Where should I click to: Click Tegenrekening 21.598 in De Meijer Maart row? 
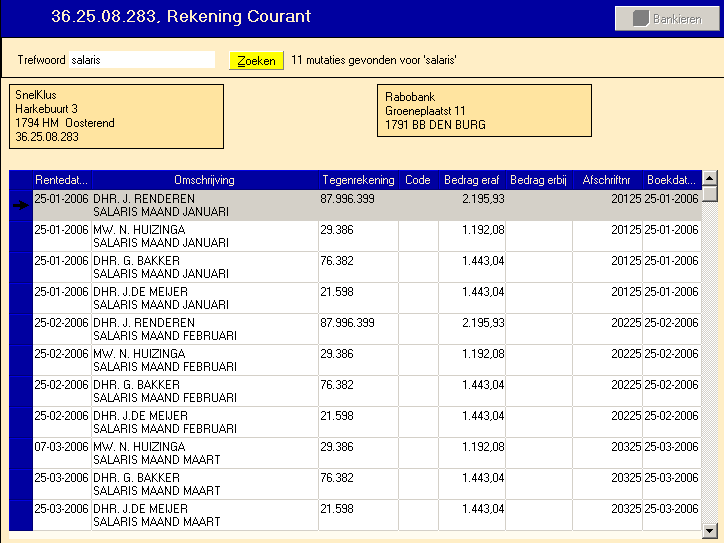pos(337,508)
